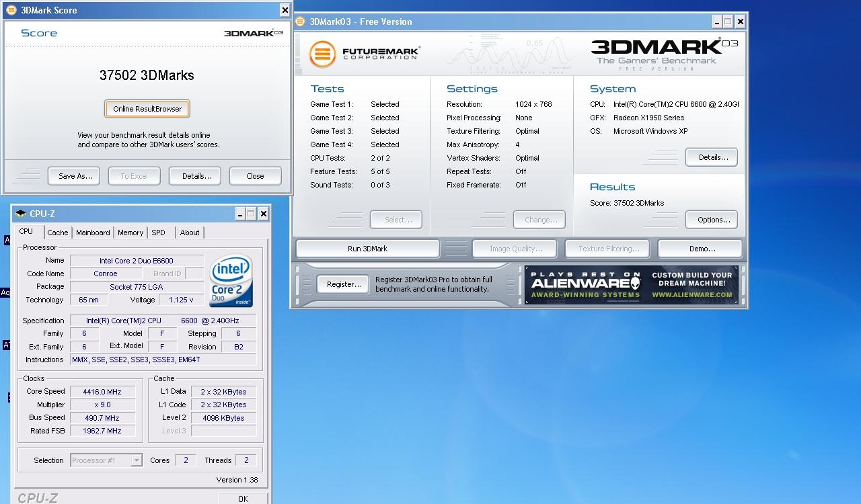Close the 3DMark03 Free Version window
The width and height of the screenshot is (861, 504).
point(740,22)
